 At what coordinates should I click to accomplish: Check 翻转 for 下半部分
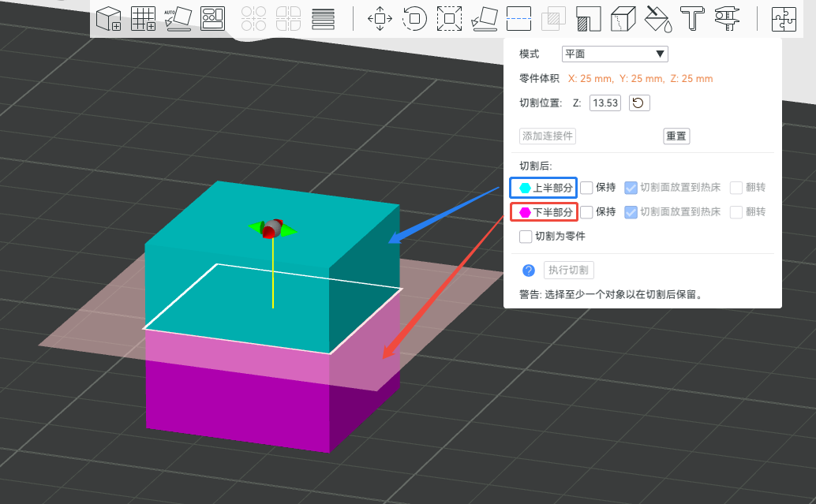click(x=736, y=212)
